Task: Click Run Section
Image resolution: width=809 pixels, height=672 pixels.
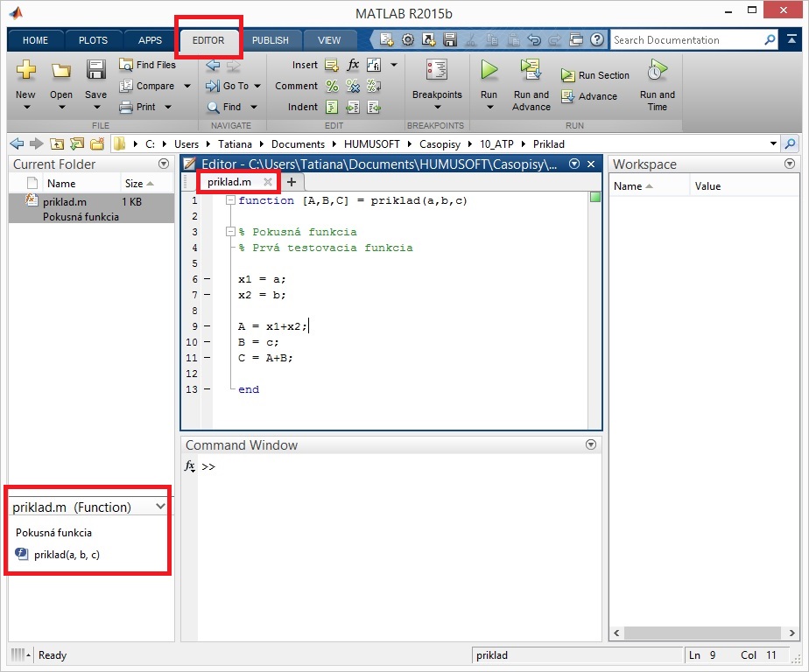Action: click(595, 75)
